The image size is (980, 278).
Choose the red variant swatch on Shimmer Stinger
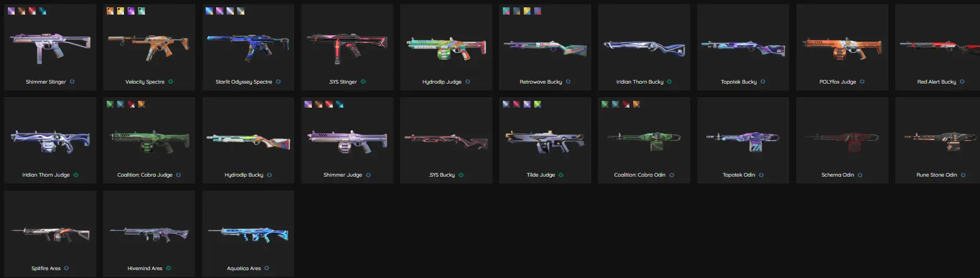click(x=32, y=11)
